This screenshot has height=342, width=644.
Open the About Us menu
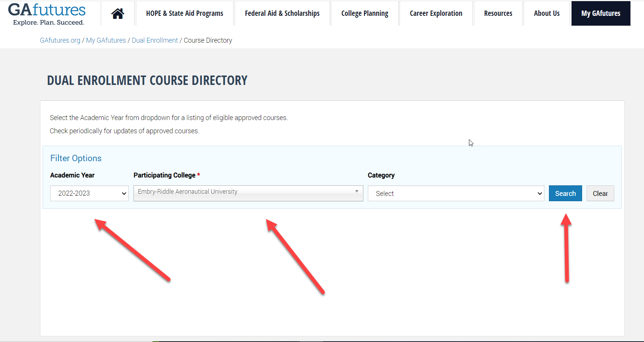547,14
